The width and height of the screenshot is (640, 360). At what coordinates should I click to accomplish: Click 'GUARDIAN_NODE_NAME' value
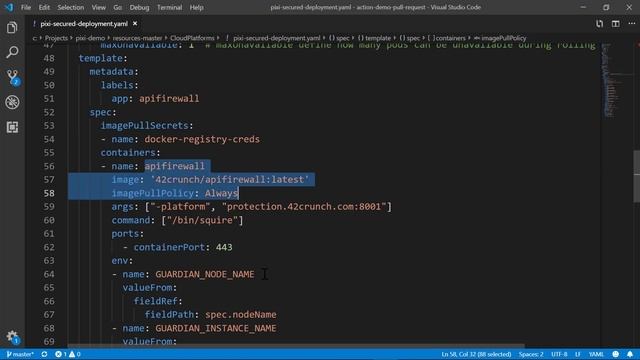pyautogui.click(x=204, y=274)
